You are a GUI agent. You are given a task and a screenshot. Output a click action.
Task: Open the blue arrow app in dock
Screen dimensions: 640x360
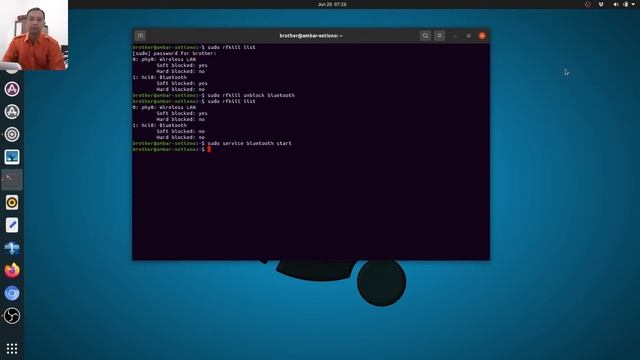coord(12,248)
